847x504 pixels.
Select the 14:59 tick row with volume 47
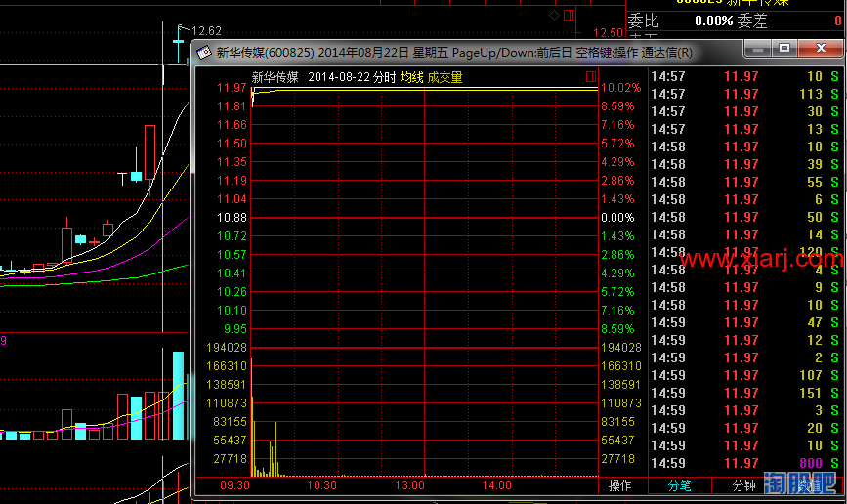(x=744, y=322)
